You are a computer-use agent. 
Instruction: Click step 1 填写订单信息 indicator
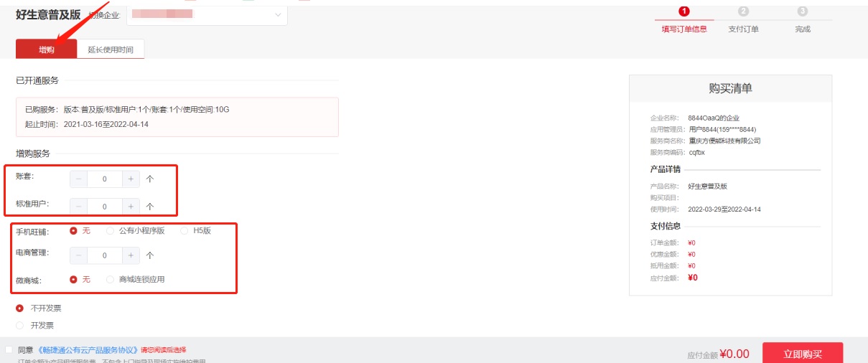click(684, 19)
